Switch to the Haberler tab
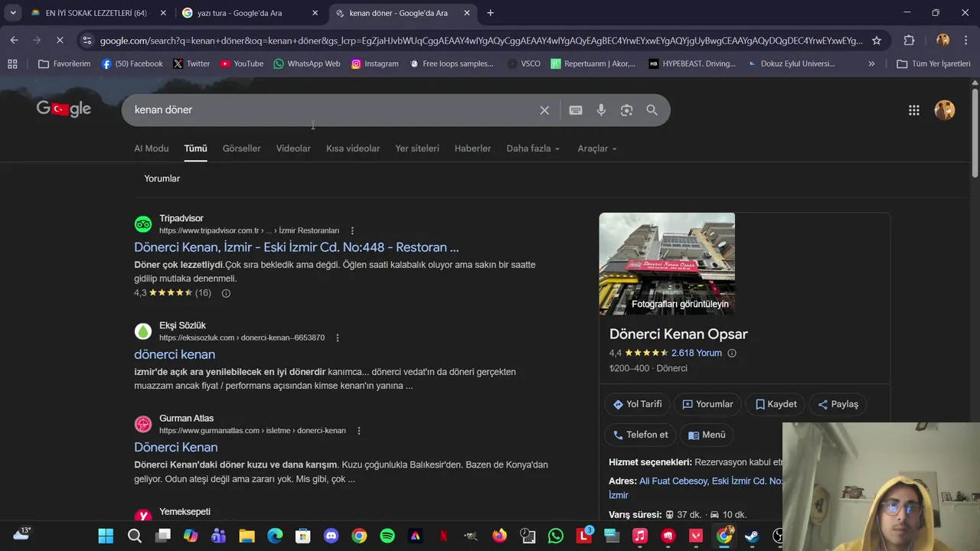Image resolution: width=980 pixels, height=551 pixels. click(x=472, y=148)
